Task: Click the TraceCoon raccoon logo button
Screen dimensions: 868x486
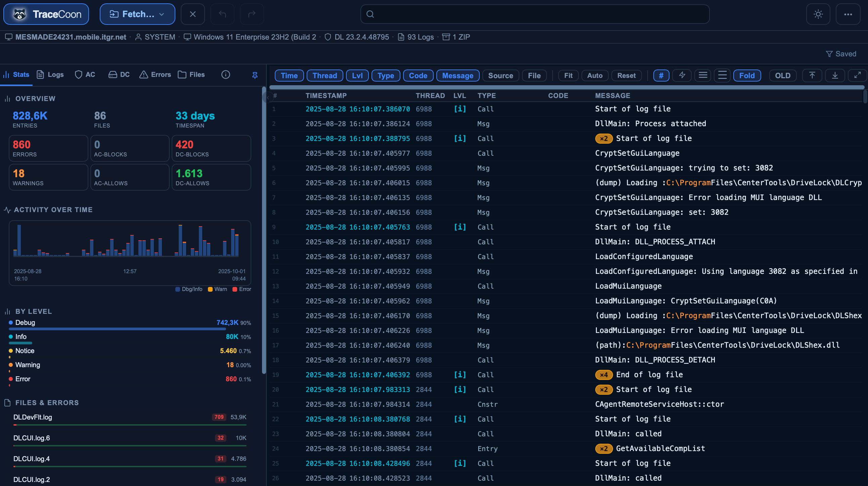Action: pyautogui.click(x=46, y=14)
